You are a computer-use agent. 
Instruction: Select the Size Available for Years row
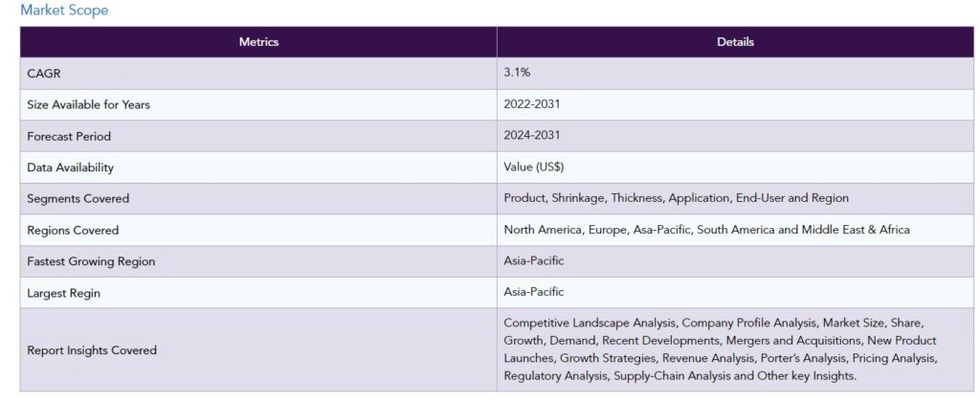497,104
